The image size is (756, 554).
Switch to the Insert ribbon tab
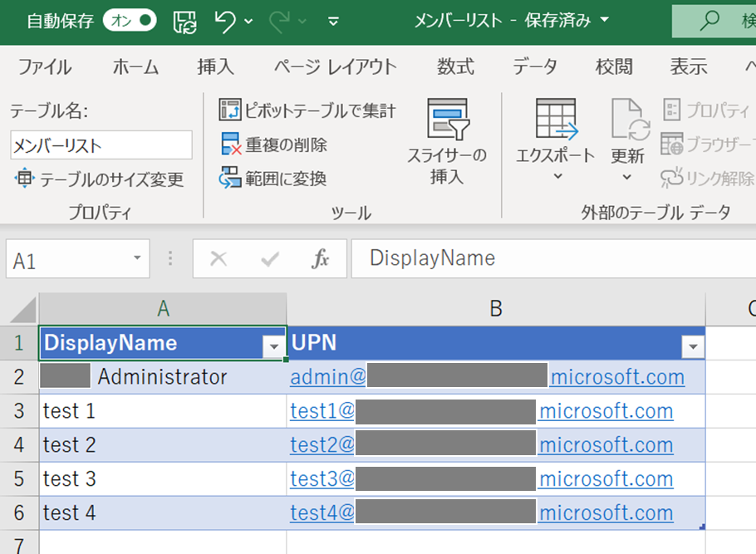click(x=216, y=67)
